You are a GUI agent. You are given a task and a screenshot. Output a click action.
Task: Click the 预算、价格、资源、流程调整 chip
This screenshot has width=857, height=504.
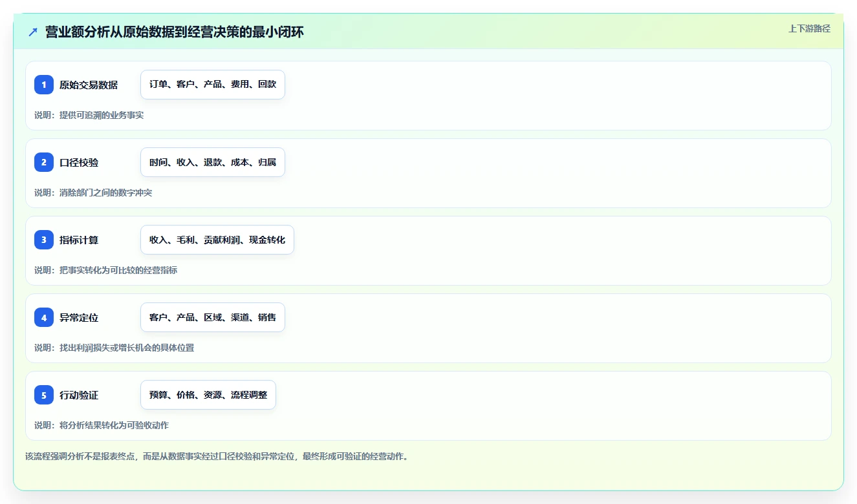[208, 395]
